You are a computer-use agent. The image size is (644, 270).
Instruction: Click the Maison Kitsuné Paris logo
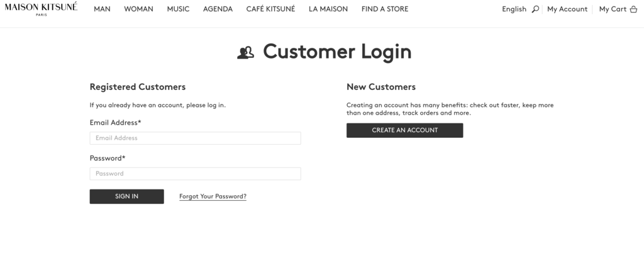click(x=41, y=9)
